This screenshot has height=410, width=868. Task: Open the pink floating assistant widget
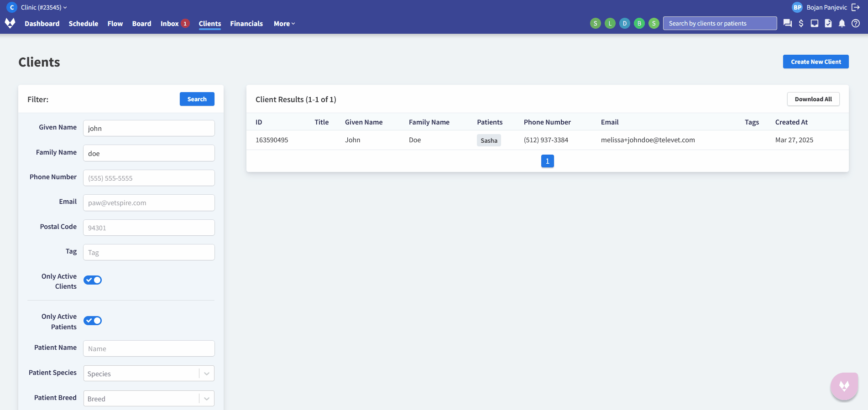[844, 386]
